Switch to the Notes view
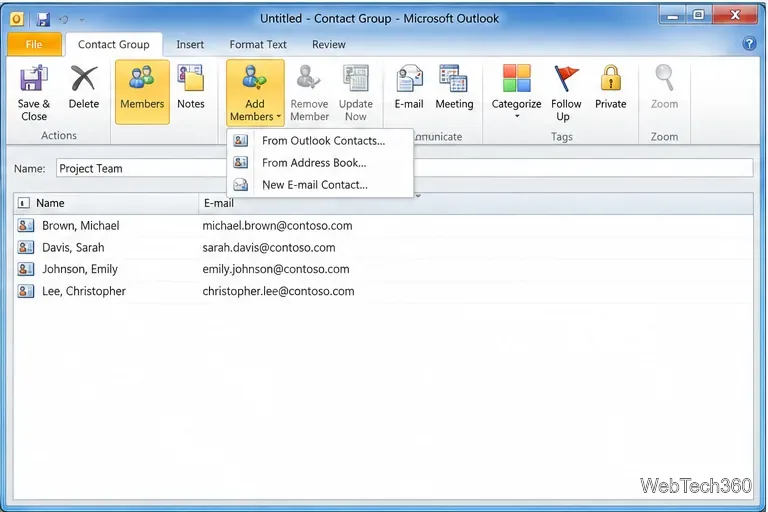Screen dimensions: 768x512 pos(191,88)
